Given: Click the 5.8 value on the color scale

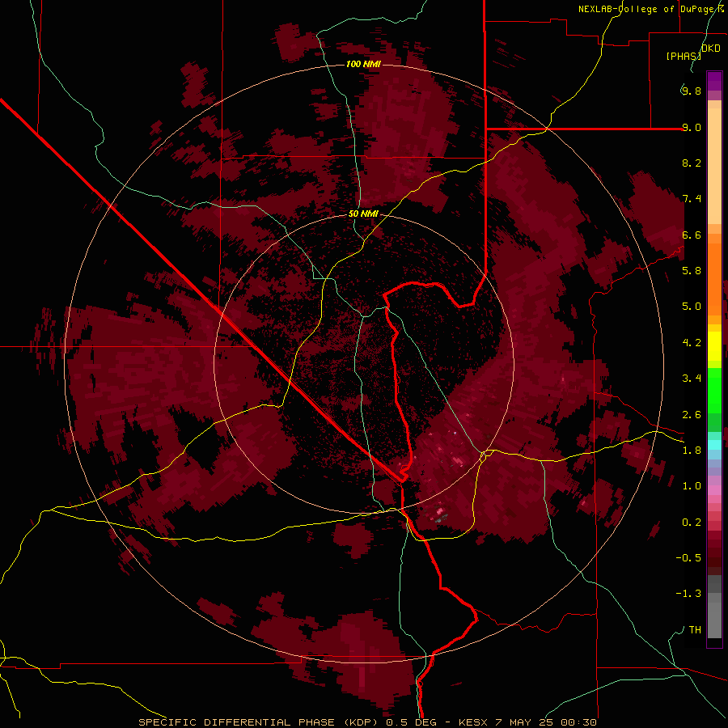Looking at the screenshot, I should [692, 270].
